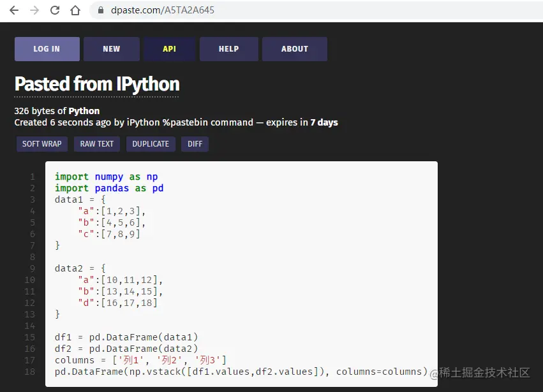Viewport: 543px width, 392px height.
Task: Click the '"c":[7,8,9]' line
Action: click(109, 234)
